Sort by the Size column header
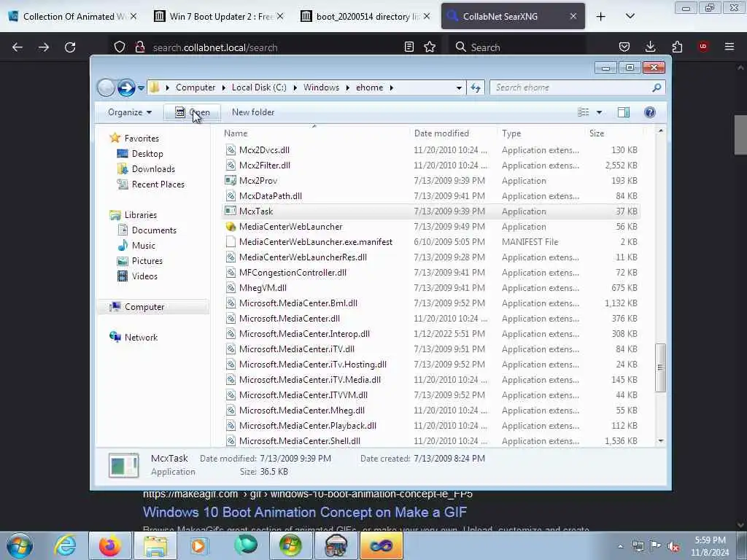Viewport: 747px width, 560px height. pyautogui.click(x=613, y=133)
